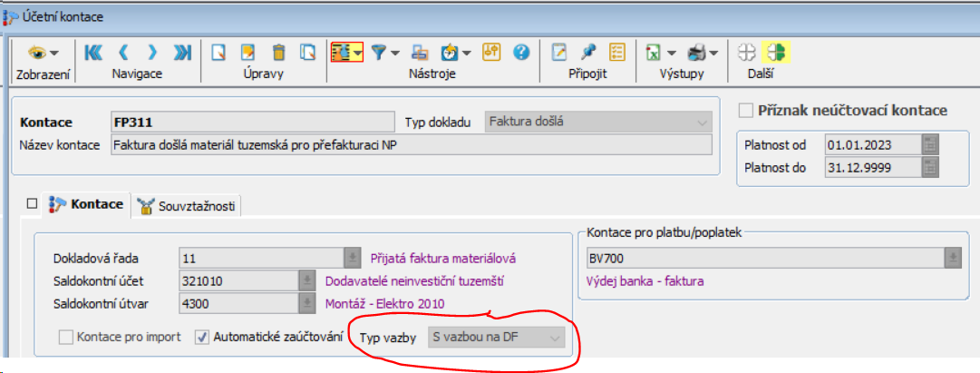Open lookup button next to BV700 field
Screen dimensions: 980x373
(x=953, y=258)
